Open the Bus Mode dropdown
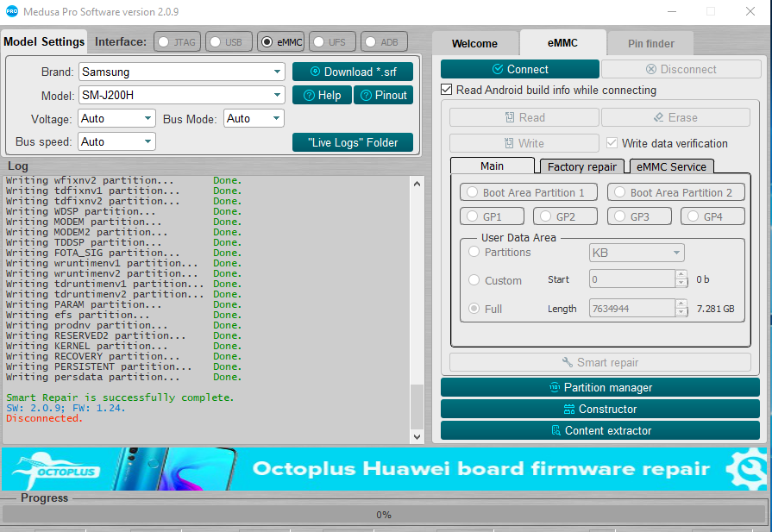 pos(254,118)
